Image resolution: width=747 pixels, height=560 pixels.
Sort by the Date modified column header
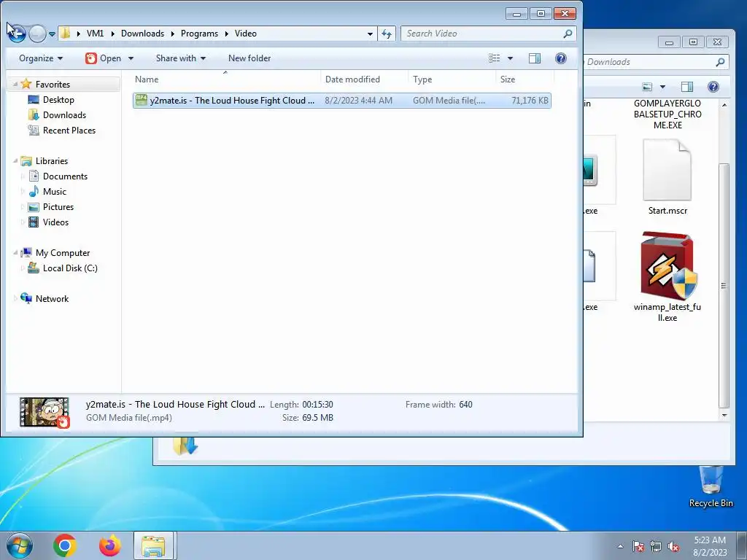coord(365,79)
